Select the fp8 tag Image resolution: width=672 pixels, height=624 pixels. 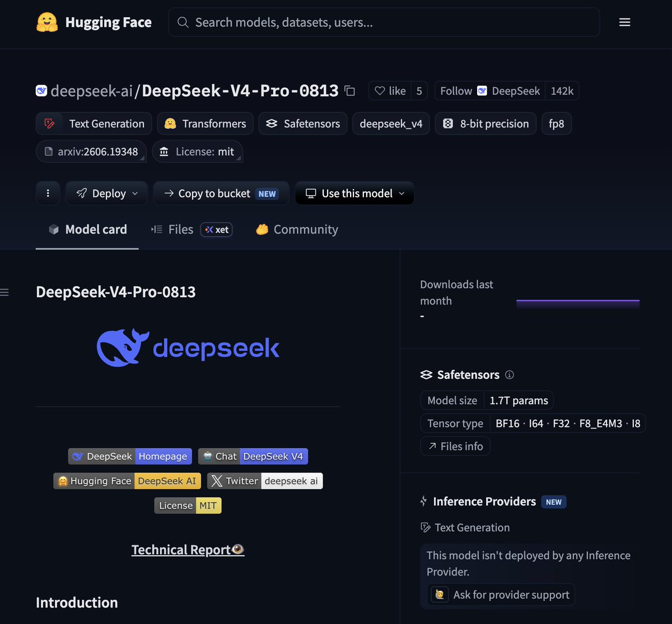[x=557, y=124]
